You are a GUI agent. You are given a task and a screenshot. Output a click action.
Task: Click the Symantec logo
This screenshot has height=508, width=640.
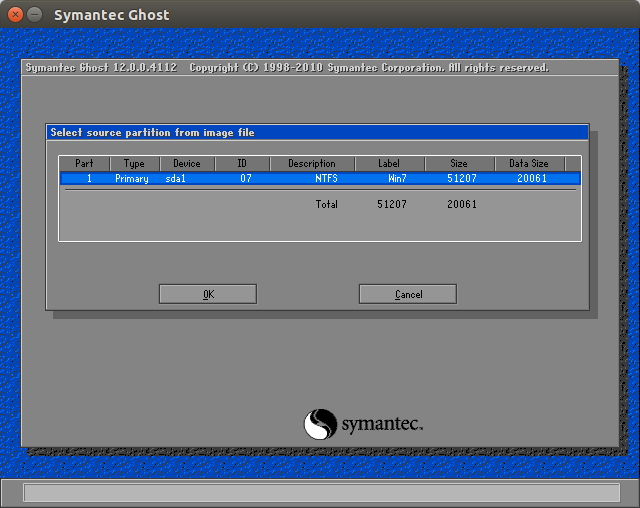coord(363,424)
